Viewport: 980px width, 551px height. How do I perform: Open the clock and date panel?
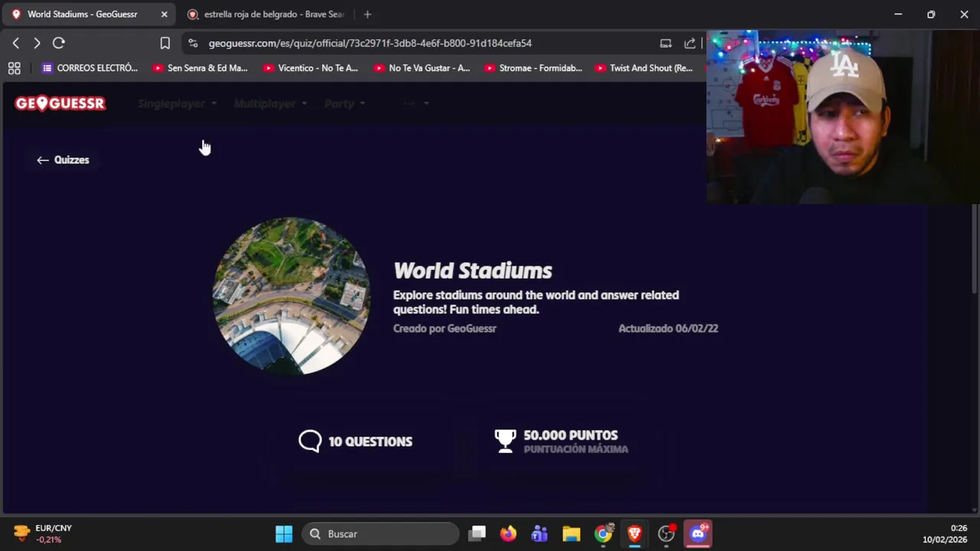(x=945, y=533)
